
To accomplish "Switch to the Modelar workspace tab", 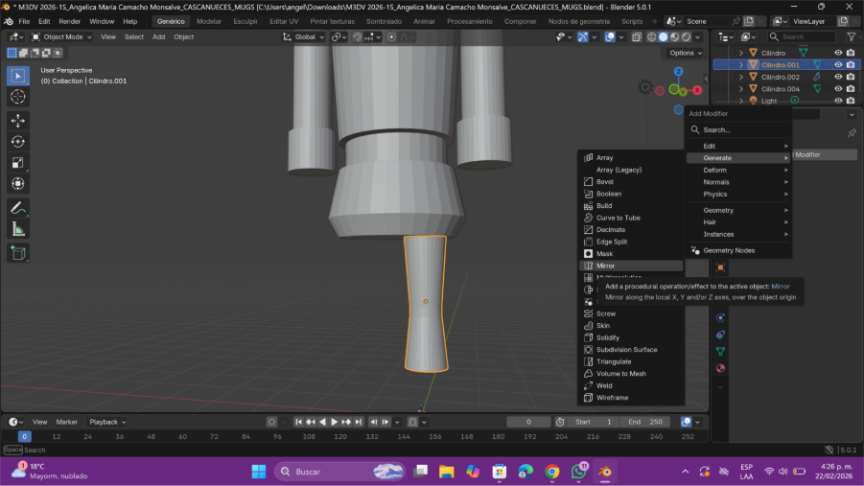I will [209, 21].
